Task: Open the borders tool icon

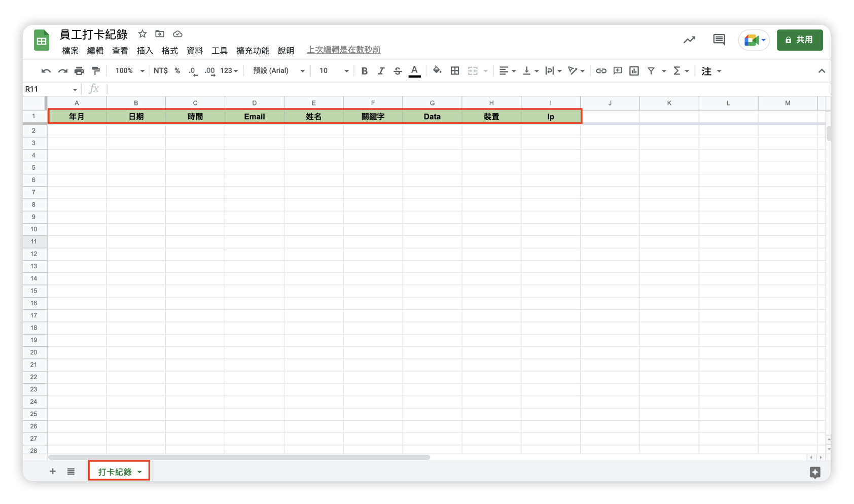Action: click(x=455, y=71)
